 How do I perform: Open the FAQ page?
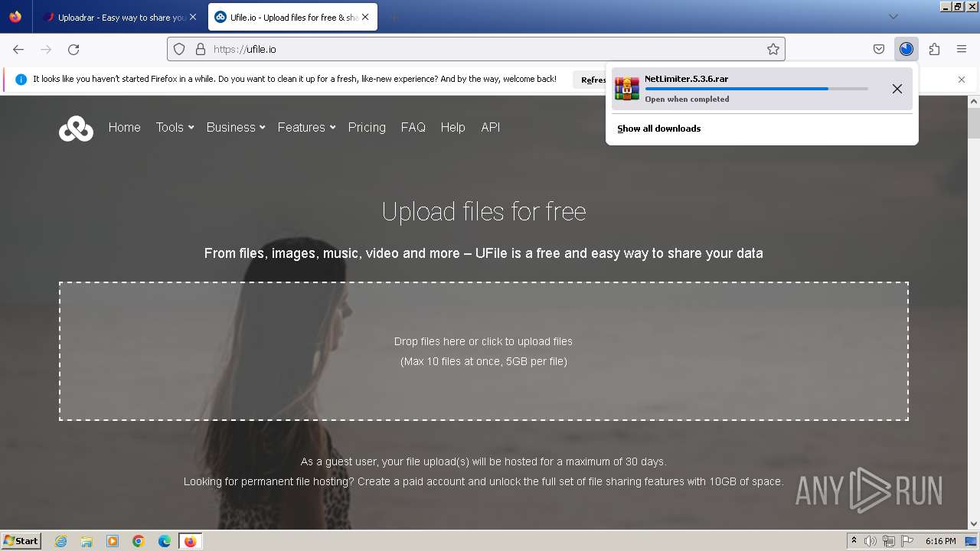[x=413, y=127]
